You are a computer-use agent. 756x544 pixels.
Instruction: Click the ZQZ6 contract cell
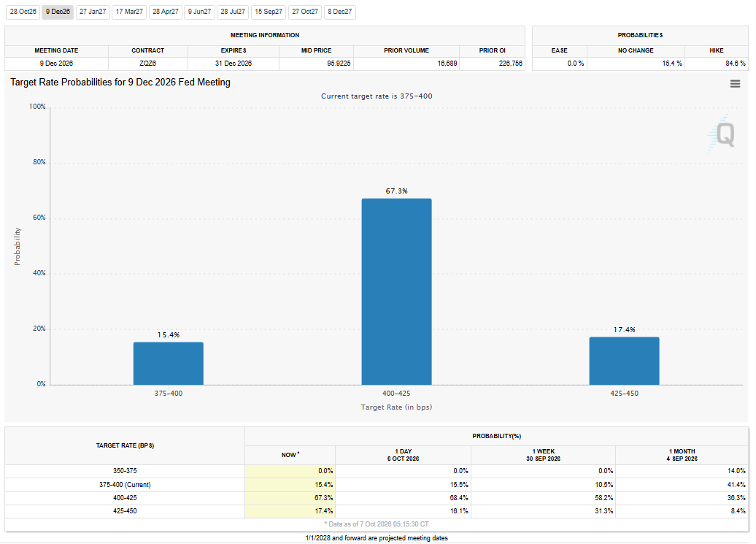147,64
